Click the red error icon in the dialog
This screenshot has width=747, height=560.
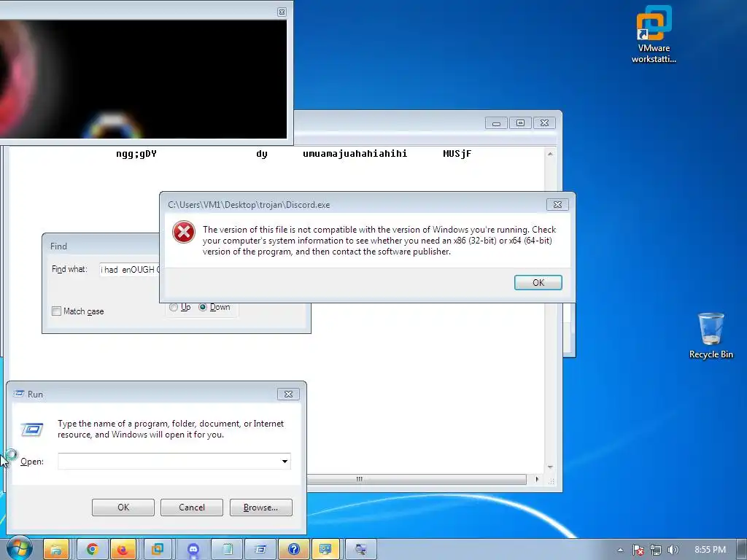[x=184, y=232]
